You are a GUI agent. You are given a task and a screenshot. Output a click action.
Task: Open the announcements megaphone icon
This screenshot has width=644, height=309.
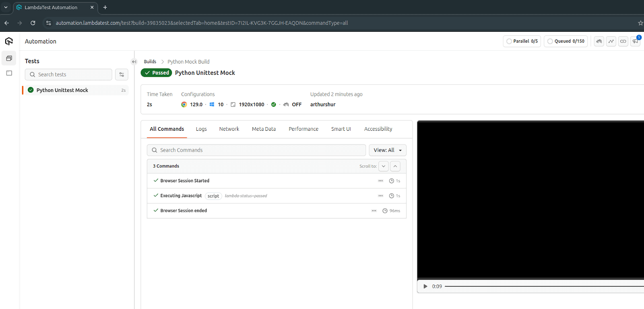click(635, 41)
